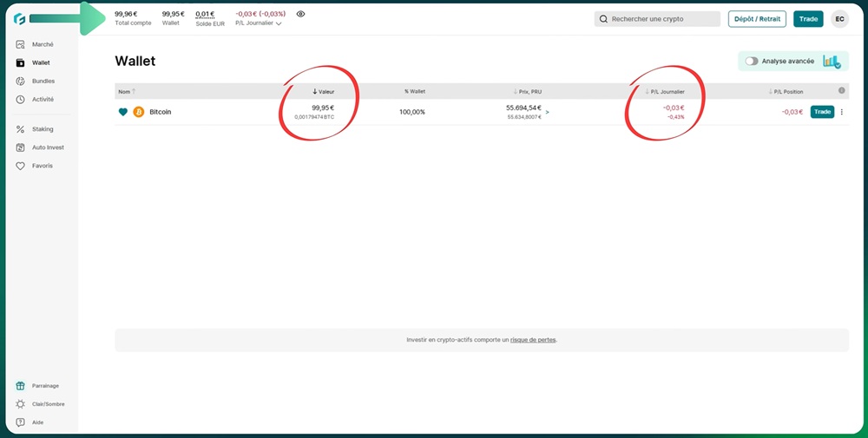The width and height of the screenshot is (868, 438).
Task: Click the Auto Invest icon
Action: pyautogui.click(x=21, y=147)
